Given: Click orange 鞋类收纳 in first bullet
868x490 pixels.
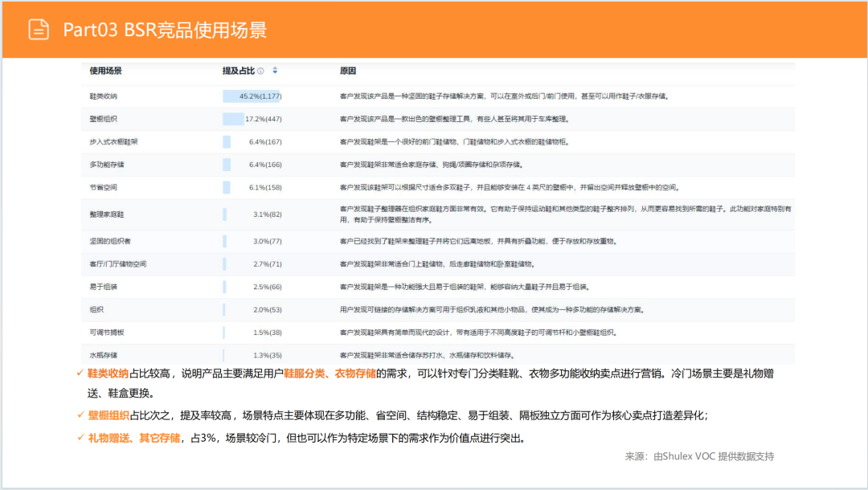Looking at the screenshot, I should pyautogui.click(x=108, y=374).
